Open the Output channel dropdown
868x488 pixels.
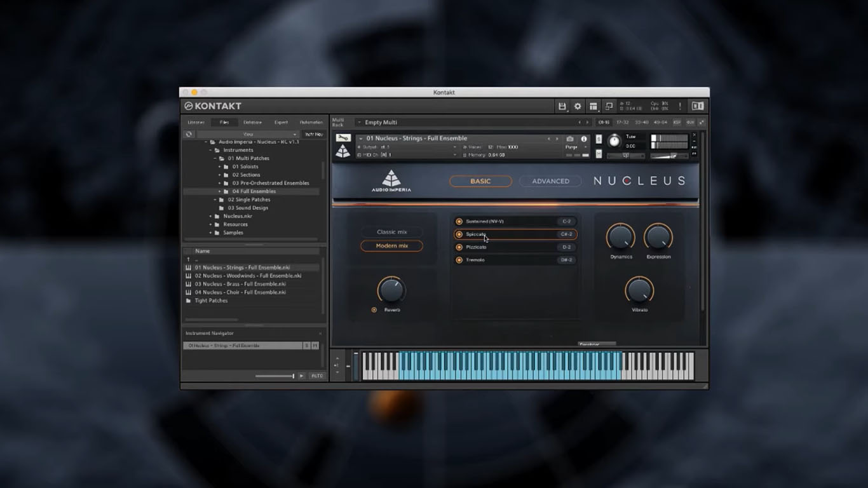click(x=455, y=147)
